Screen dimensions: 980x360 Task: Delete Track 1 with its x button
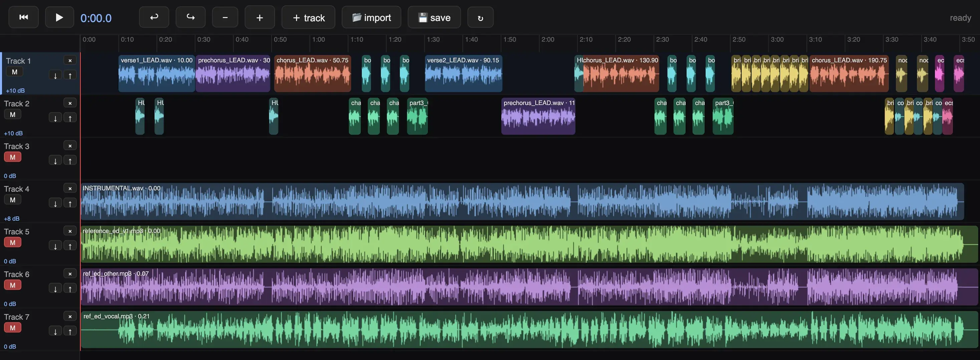70,60
